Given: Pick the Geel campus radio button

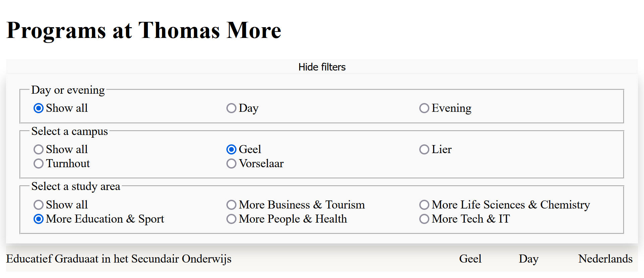Looking at the screenshot, I should pyautogui.click(x=231, y=149).
